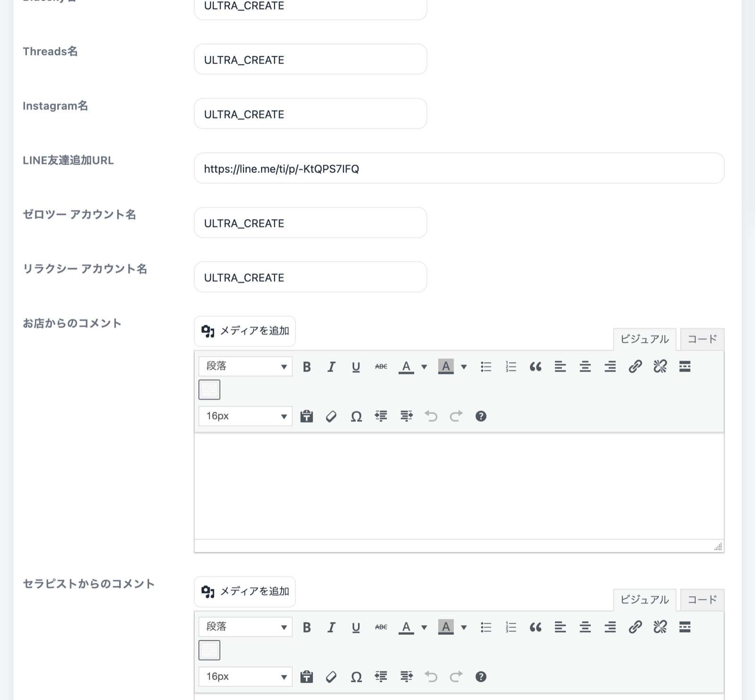Increase indent in お店からのコメント editor
Screen dimensions: 755x700
pyautogui.click(x=406, y=416)
